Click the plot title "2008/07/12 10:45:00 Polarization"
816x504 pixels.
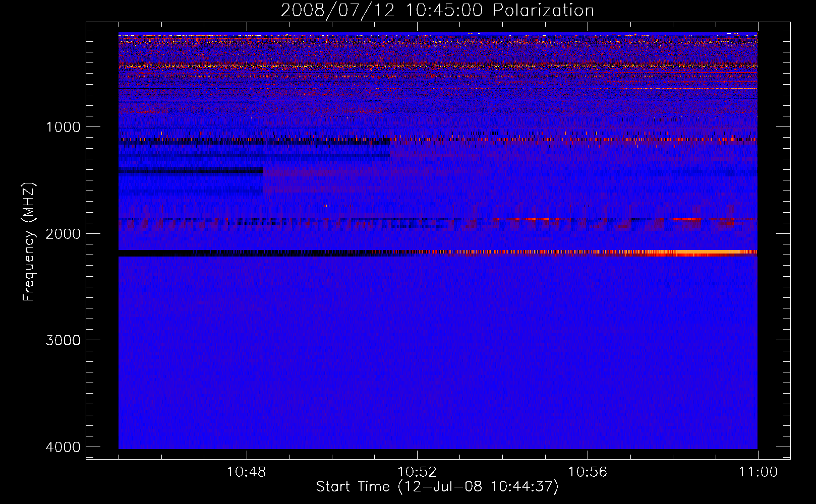437,10
